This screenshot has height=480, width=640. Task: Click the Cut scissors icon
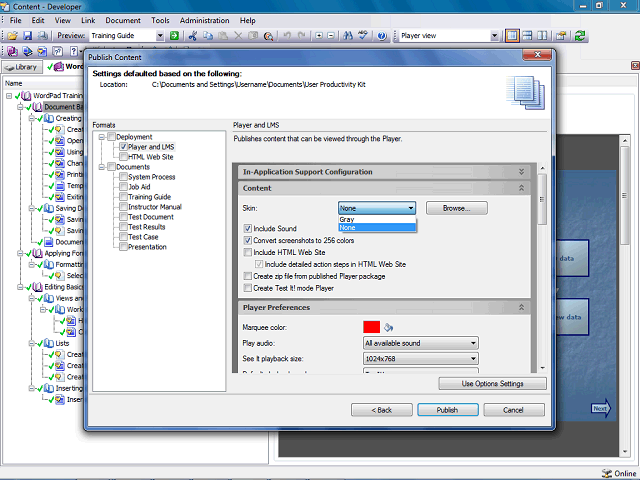193,36
